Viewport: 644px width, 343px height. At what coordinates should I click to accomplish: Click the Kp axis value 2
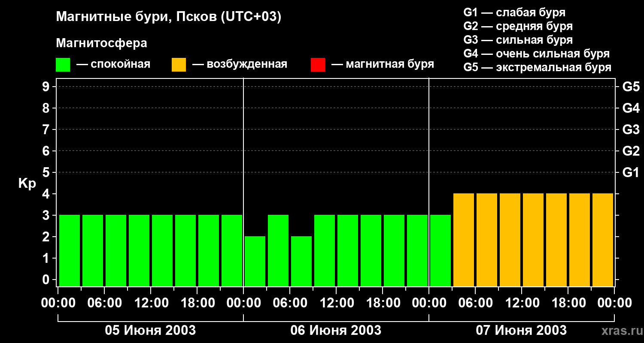point(47,237)
